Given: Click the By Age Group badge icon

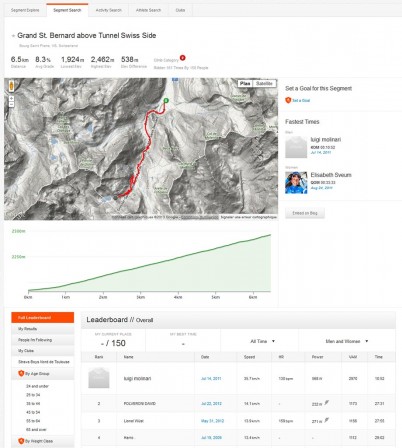Looking at the screenshot, I should click(x=21, y=373).
